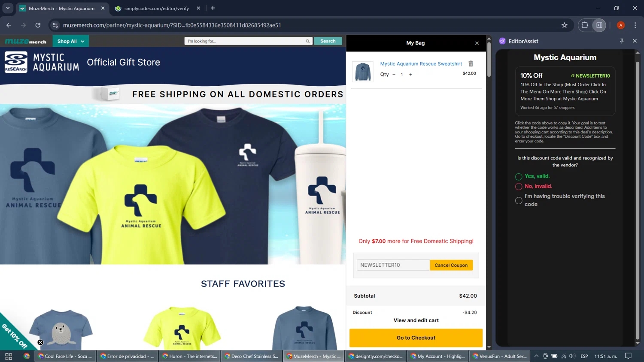Choose the 'No, invalid.' radio option
Screen dimensions: 644x362
pyautogui.click(x=519, y=187)
